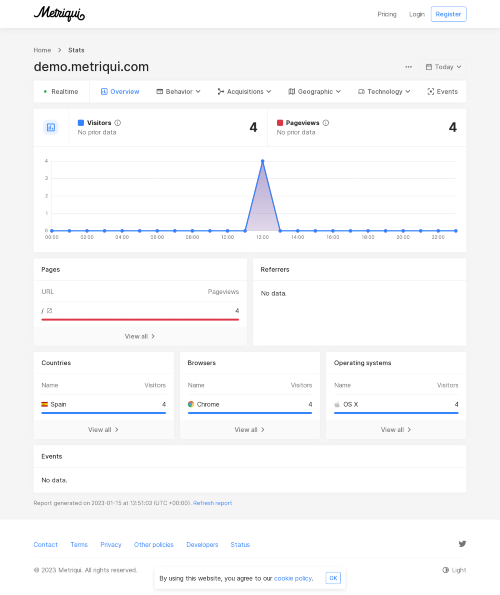Expand the Behavior dropdown menu
Screen dimensions: 500x595
pos(178,91)
